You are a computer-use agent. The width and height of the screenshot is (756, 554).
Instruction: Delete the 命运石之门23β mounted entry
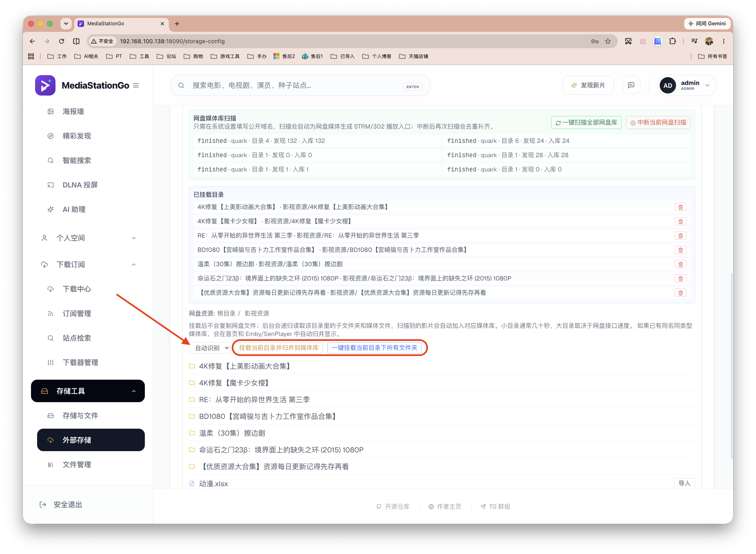[681, 279]
